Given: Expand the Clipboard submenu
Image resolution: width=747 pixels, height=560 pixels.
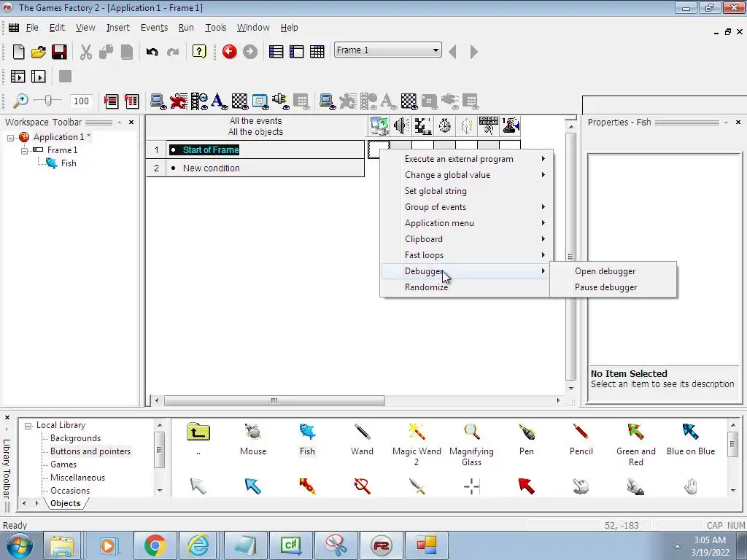Looking at the screenshot, I should click(x=467, y=239).
